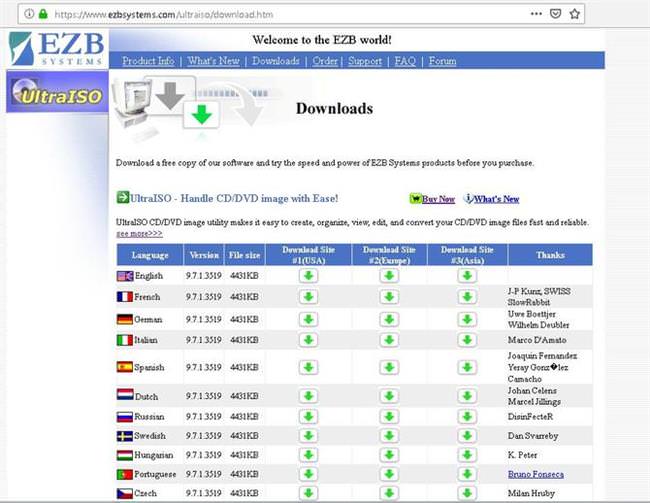This screenshot has width=650, height=503.
Task: Download Hungarian version from Asia site
Action: 467,455
